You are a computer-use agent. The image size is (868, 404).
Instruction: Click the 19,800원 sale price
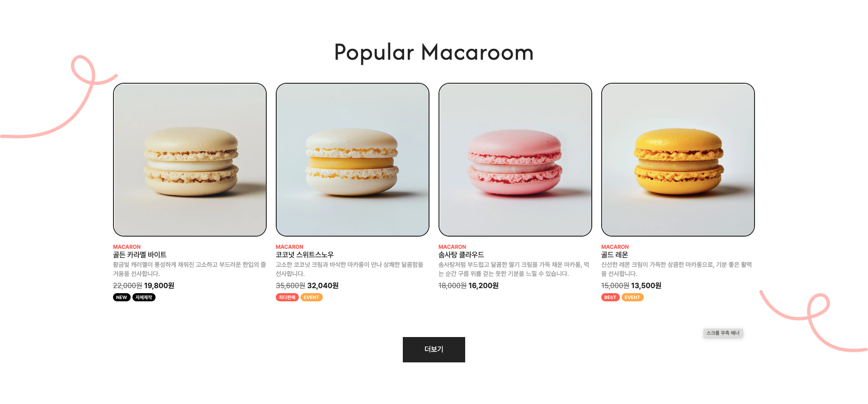[159, 285]
